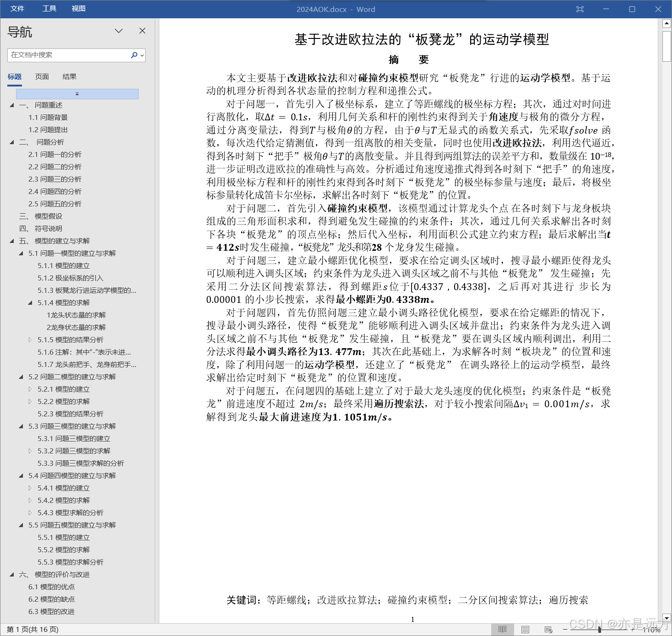672x636 pixels.
Task: Click the zoom slider handle
Action: [x=600, y=630]
